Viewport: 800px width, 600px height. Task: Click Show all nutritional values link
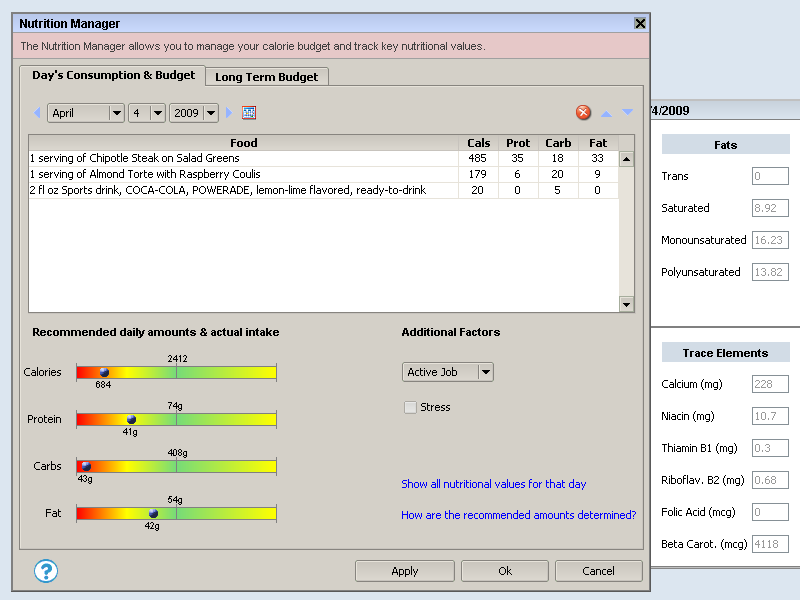[x=493, y=484]
